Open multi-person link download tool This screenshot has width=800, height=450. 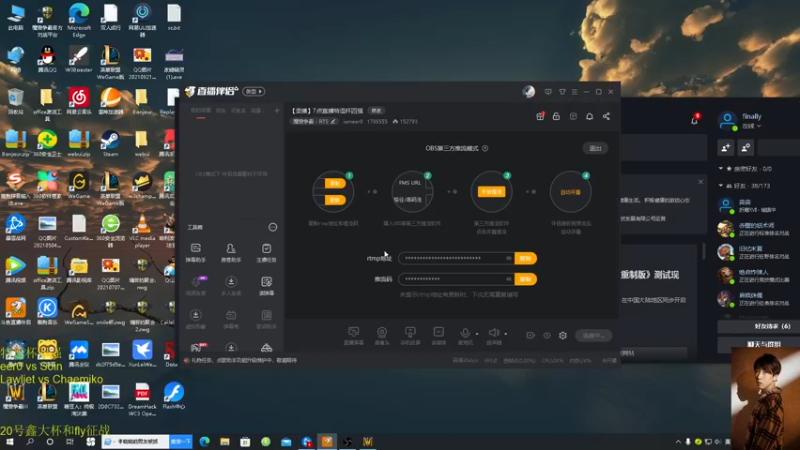click(x=231, y=286)
